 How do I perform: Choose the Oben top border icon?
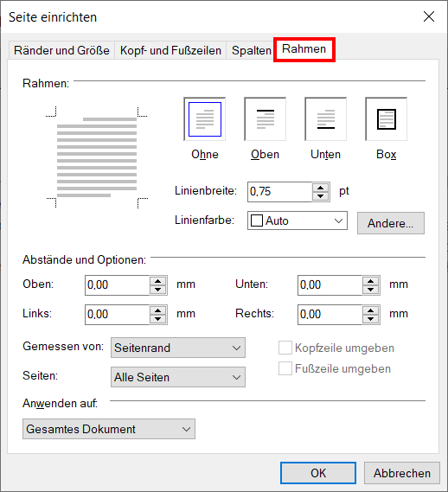(266, 119)
